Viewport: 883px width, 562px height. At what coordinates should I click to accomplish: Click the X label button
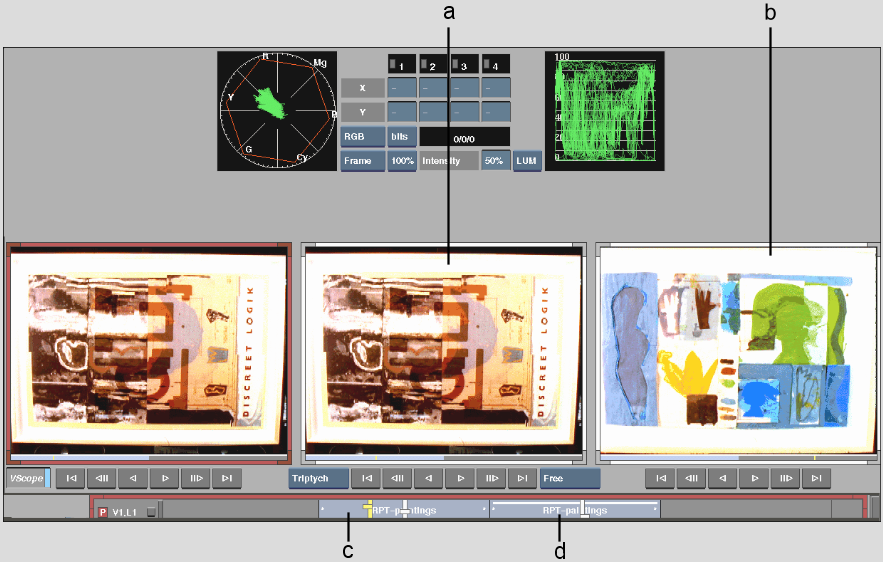coord(363,88)
